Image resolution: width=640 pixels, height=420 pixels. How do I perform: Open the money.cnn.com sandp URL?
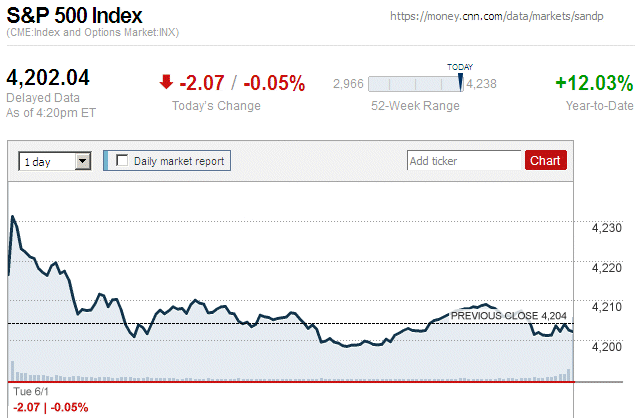tap(496, 16)
